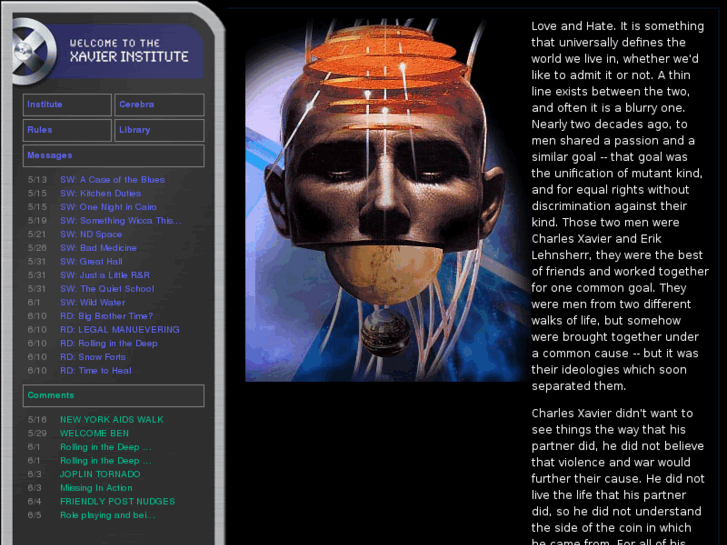Open the Cerebra menu section
Image resolution: width=727 pixels, height=545 pixels.
[159, 105]
